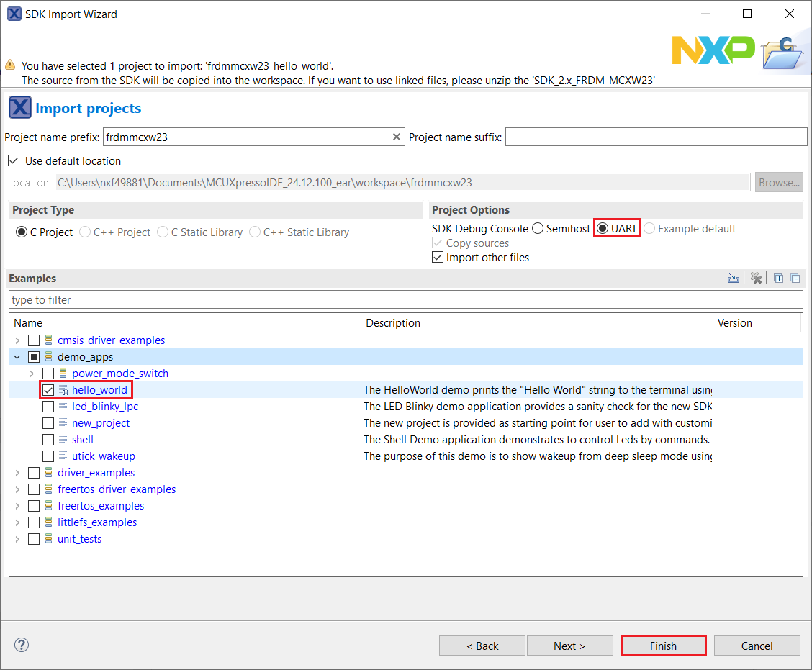The height and width of the screenshot is (670, 812).
Task: Check the power_mode_switch group checkbox
Action: click(48, 374)
